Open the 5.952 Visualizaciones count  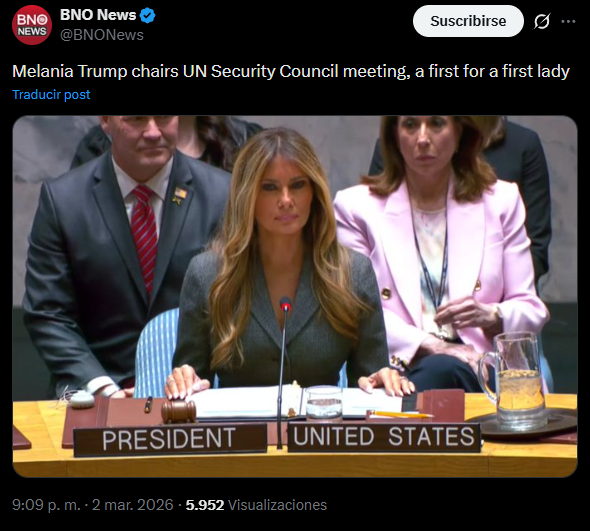tap(256, 505)
